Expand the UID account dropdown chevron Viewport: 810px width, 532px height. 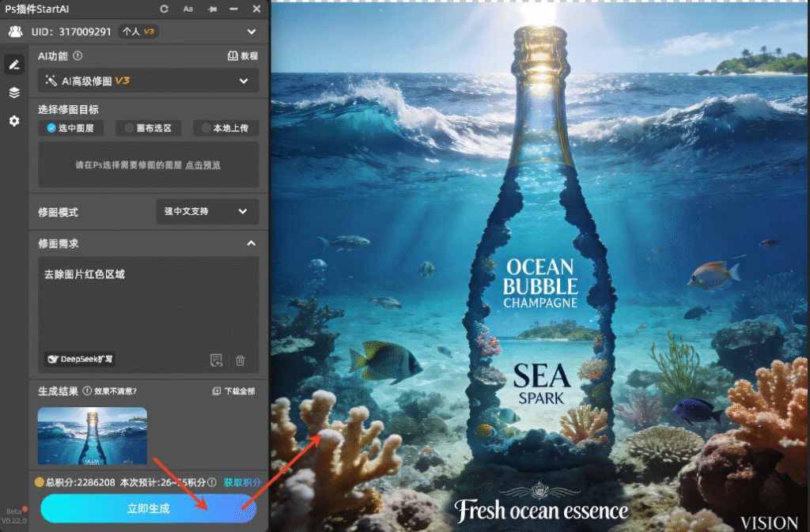(x=252, y=32)
